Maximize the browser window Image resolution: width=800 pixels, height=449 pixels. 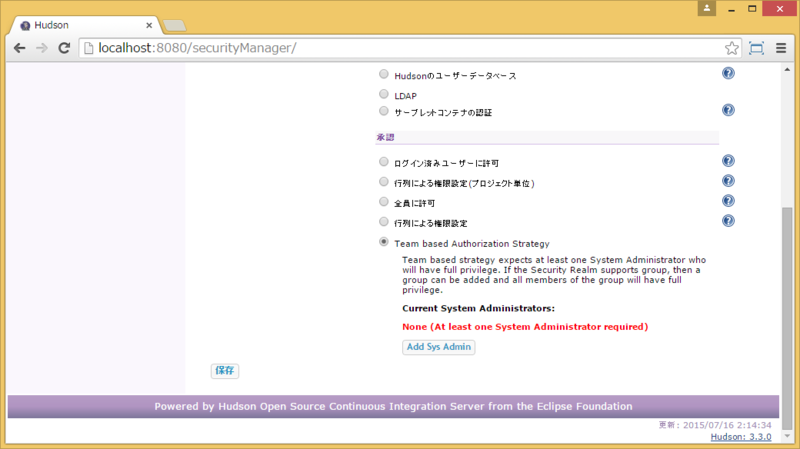(x=752, y=9)
